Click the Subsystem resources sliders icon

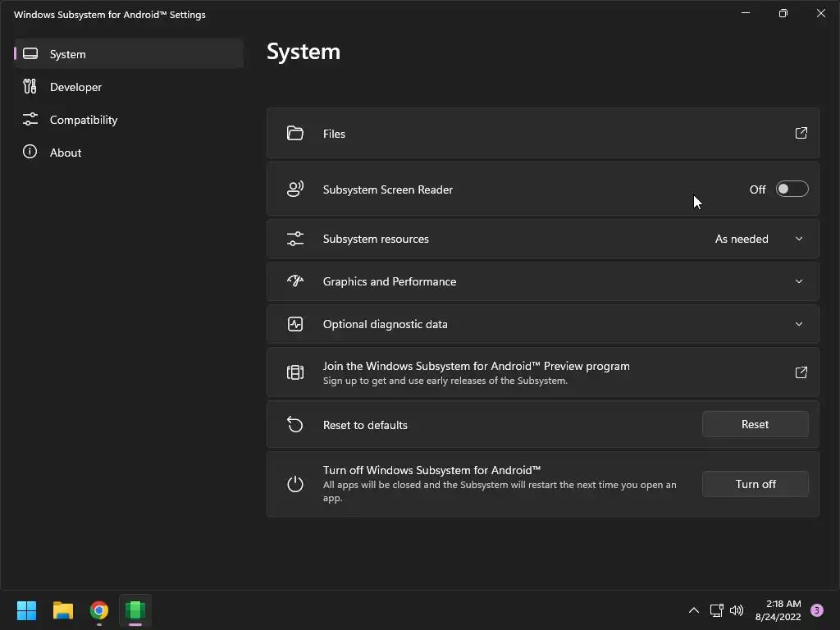click(x=295, y=239)
